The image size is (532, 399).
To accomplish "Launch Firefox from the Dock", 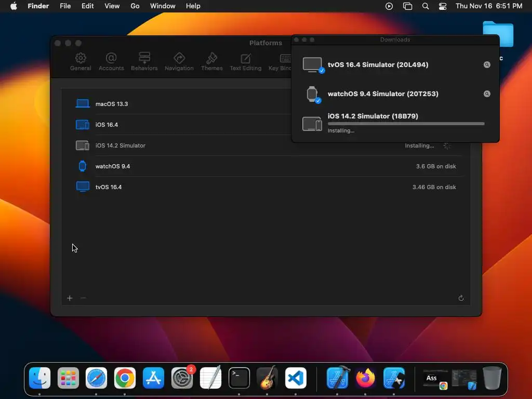I will pos(365,378).
